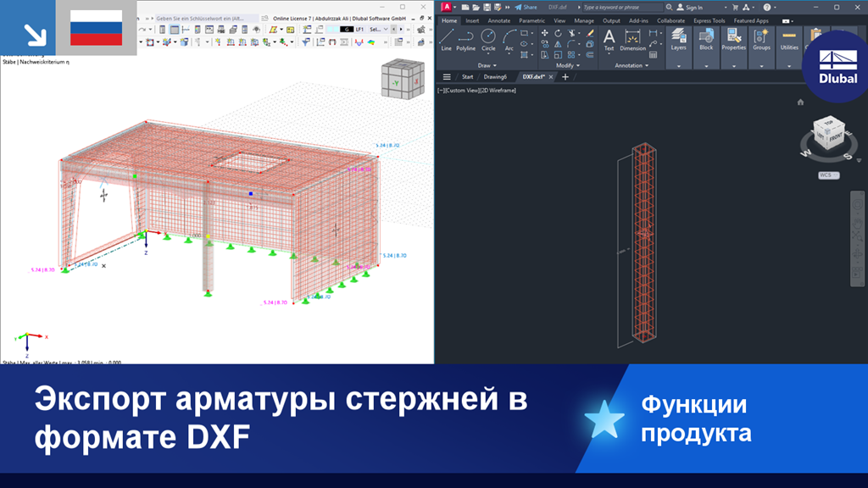868x488 pixels.
Task: Click the AutoCAD New drawing icon
Action: pos(465,7)
